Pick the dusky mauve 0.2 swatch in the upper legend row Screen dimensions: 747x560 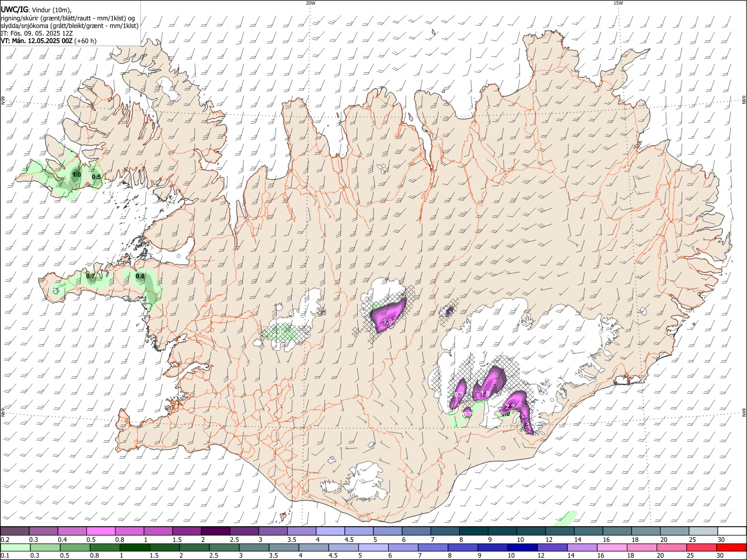click(15, 531)
